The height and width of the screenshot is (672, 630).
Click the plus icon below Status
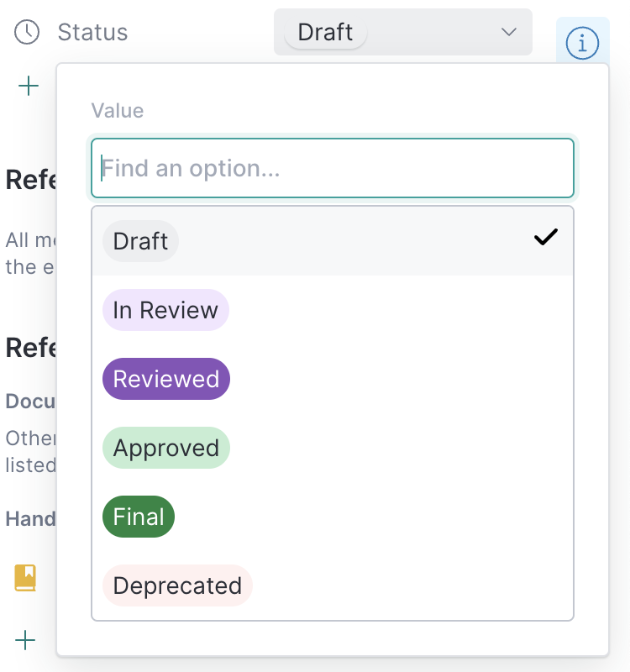29,86
